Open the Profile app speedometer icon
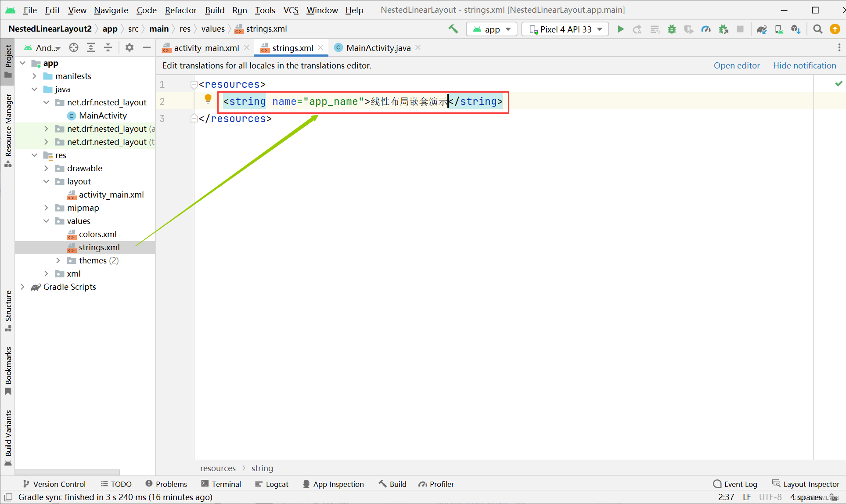The image size is (846, 504). [x=706, y=29]
